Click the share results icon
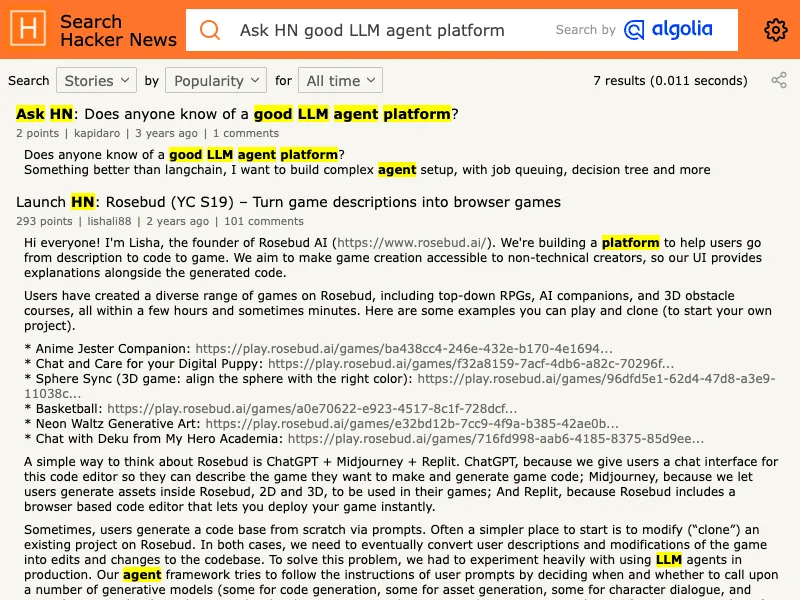 (779, 80)
